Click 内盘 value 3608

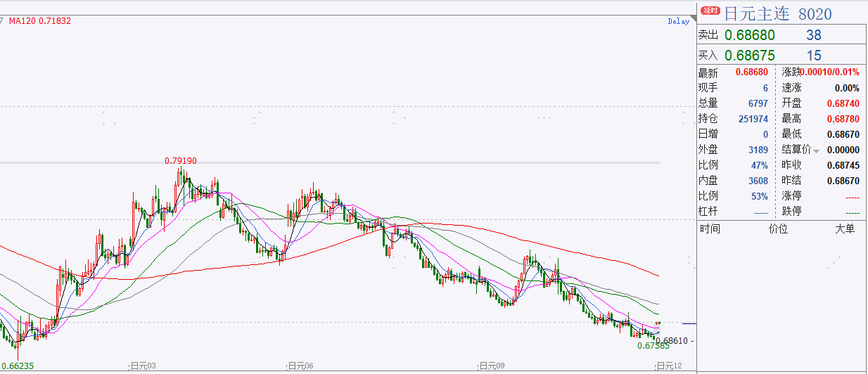(x=758, y=181)
